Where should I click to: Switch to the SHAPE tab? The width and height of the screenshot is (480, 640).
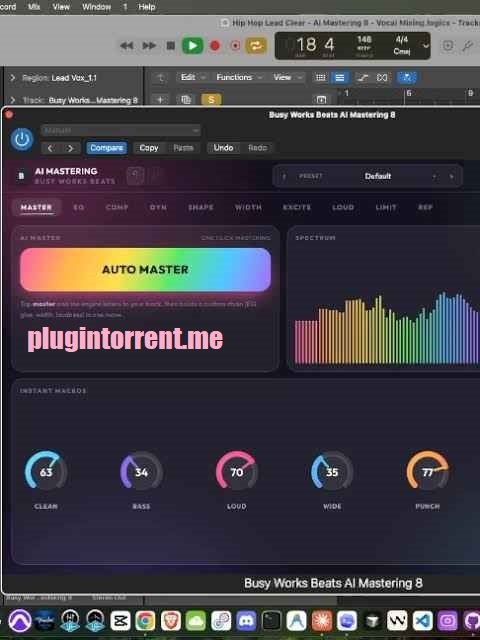[201, 207]
